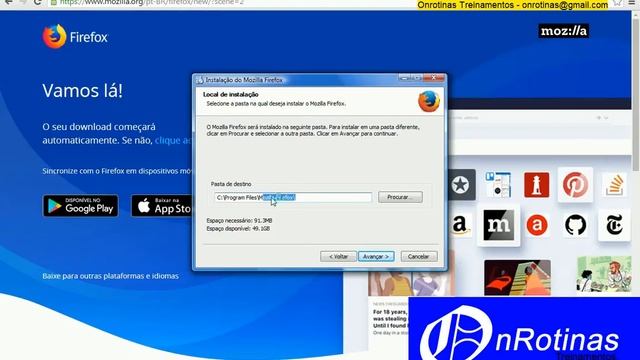This screenshot has height=360, width=640.
Task: Open the App Store download badge
Action: click(x=162, y=206)
